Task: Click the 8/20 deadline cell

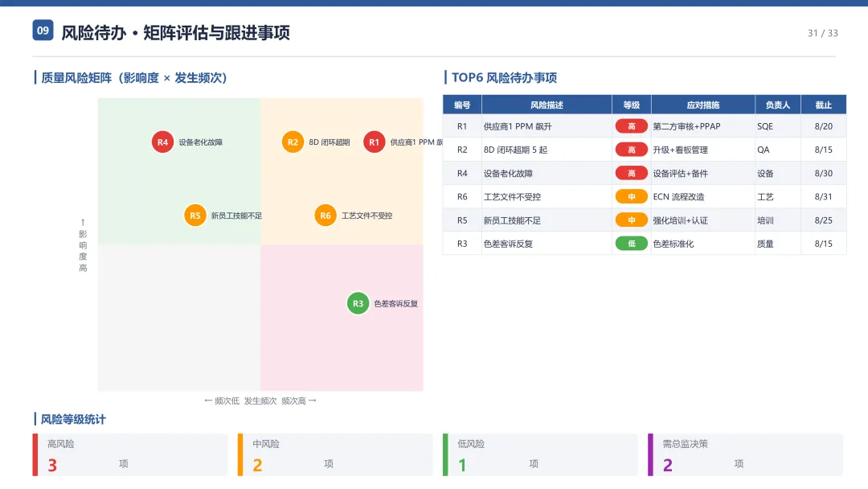Action: coord(823,126)
